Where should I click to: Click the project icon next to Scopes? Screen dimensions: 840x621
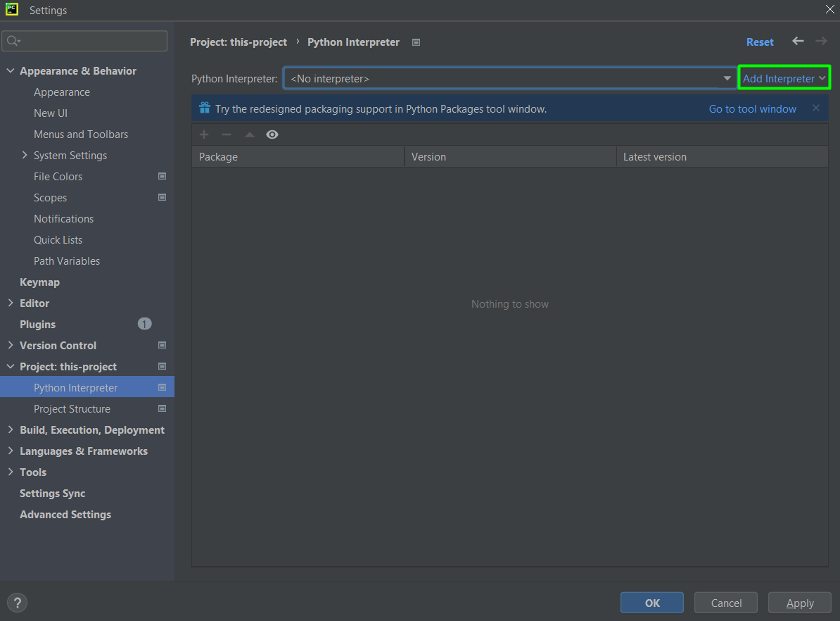click(x=163, y=197)
